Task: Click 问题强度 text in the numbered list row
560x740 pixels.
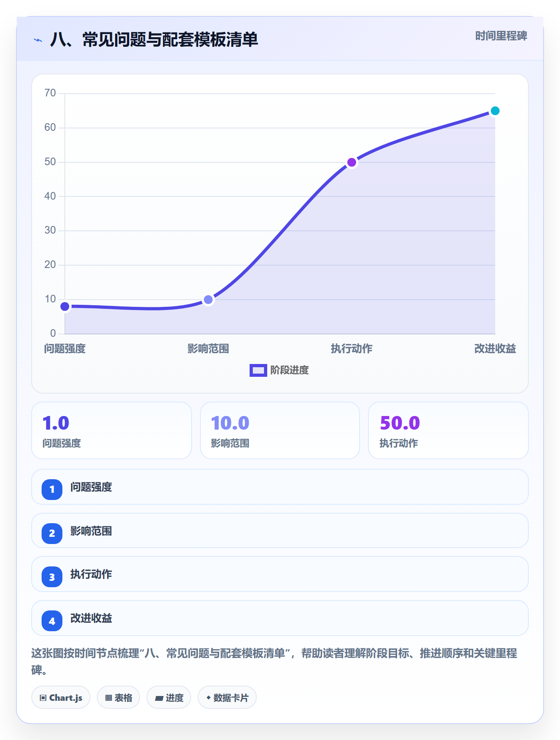Action: click(x=91, y=487)
